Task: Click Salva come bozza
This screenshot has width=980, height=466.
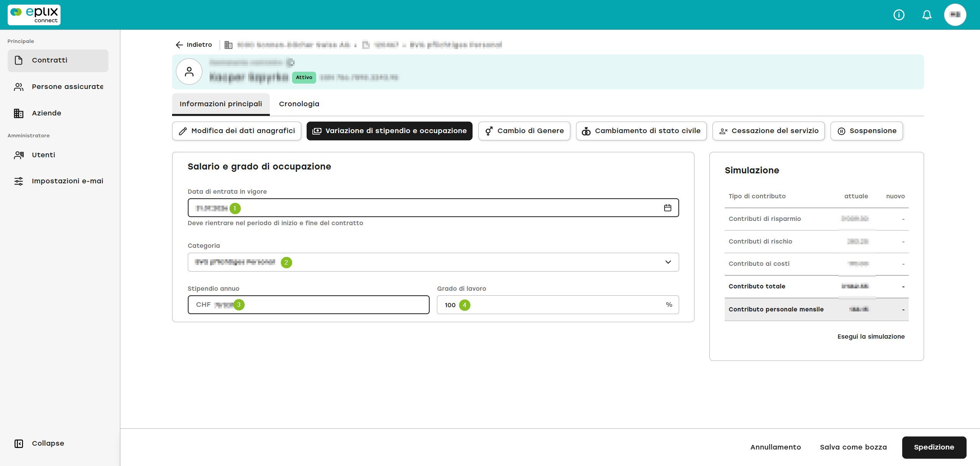Action: tap(853, 447)
